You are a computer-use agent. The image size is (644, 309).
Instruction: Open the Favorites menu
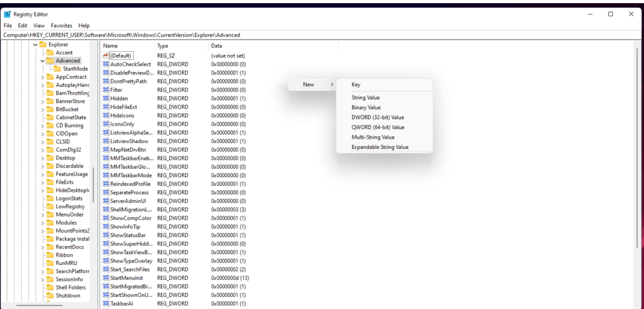click(x=61, y=25)
